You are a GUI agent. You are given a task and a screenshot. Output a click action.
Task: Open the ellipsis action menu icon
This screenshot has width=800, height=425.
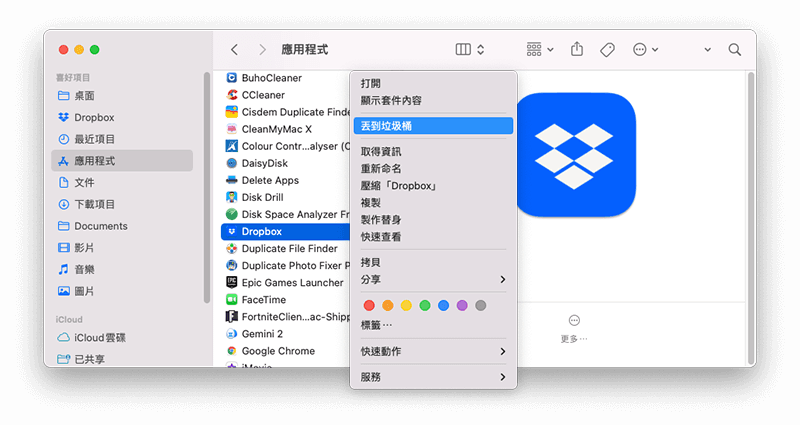click(639, 49)
